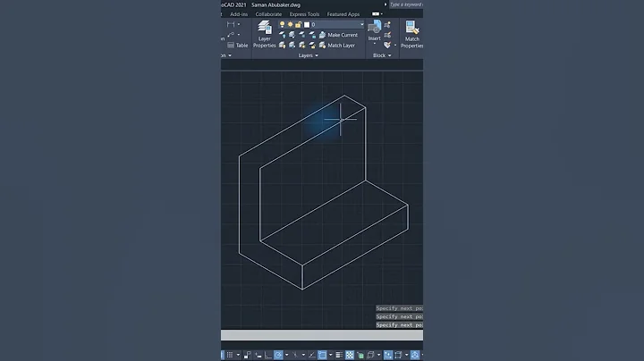
Task: Open Selection Filtering dropdown arrow
Action: [x=407, y=355]
